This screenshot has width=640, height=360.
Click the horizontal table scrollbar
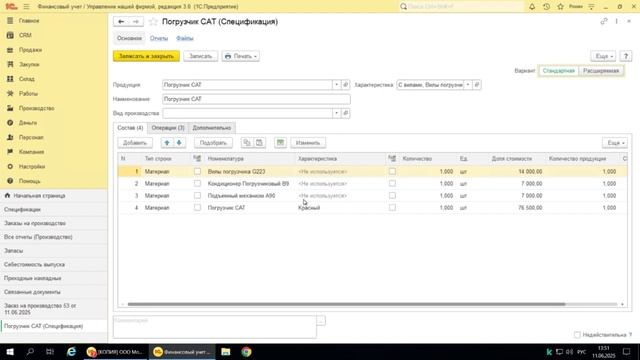point(346,304)
